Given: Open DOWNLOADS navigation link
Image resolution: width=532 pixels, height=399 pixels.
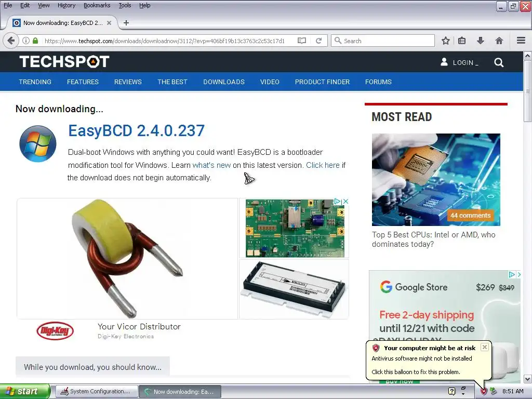Looking at the screenshot, I should tap(224, 82).
